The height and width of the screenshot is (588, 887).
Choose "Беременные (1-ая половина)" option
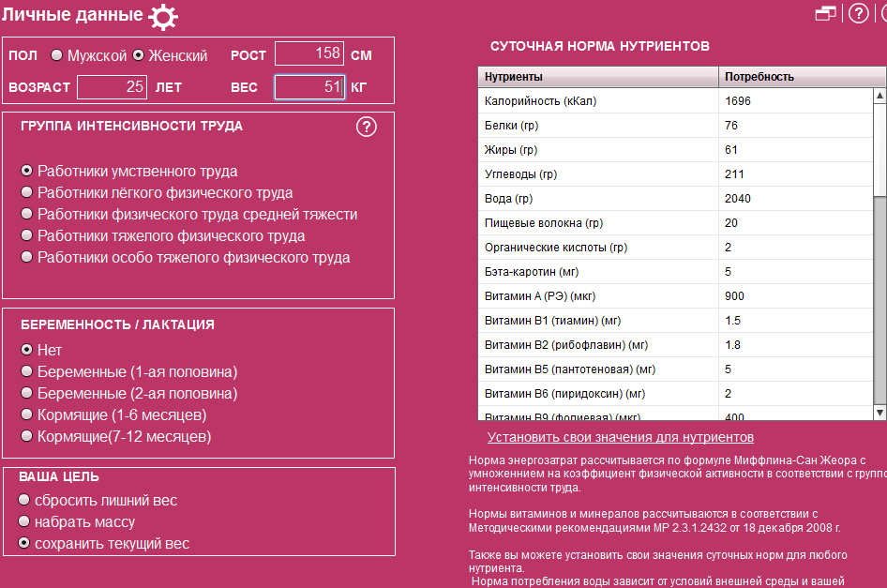click(26, 370)
